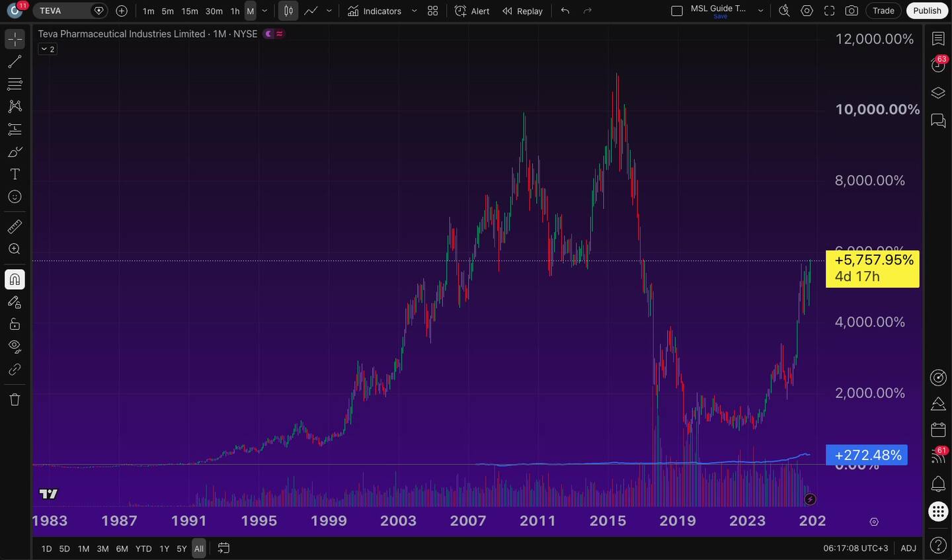The image size is (952, 560).
Task: Open chart settings gear icon
Action: tap(807, 11)
